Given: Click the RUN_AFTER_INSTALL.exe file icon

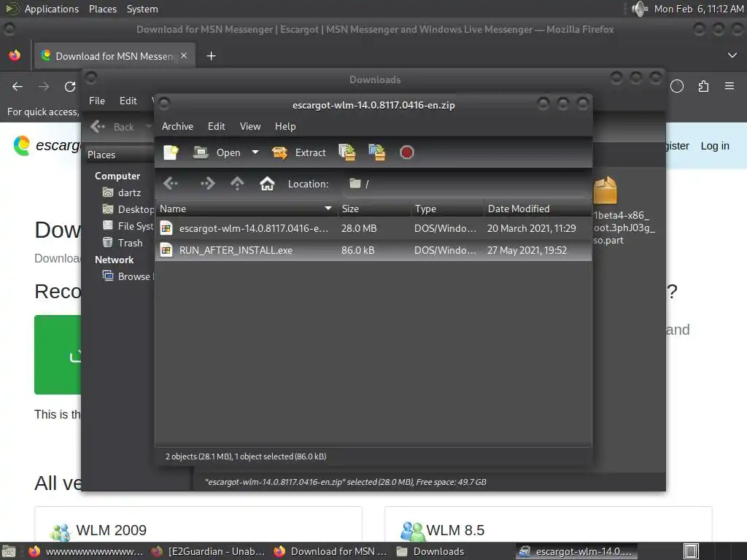Looking at the screenshot, I should 166,250.
